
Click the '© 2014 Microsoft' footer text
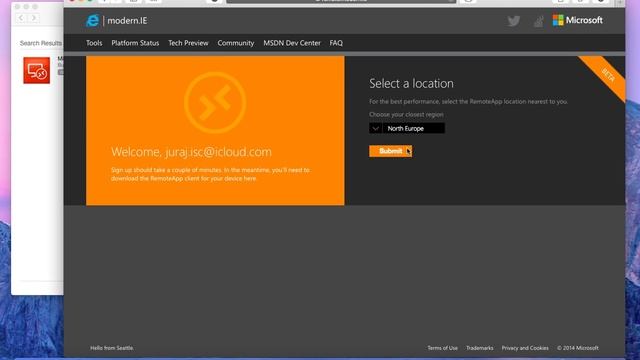(578, 348)
